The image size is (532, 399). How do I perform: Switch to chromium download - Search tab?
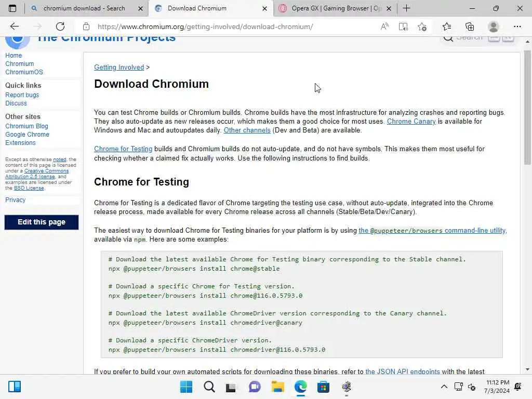coord(83,8)
